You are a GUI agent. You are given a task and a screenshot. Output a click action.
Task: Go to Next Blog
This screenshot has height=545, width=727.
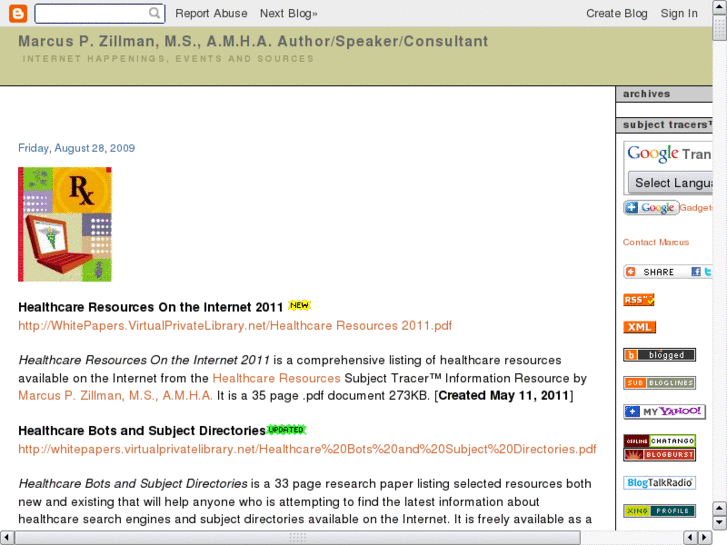(x=288, y=13)
